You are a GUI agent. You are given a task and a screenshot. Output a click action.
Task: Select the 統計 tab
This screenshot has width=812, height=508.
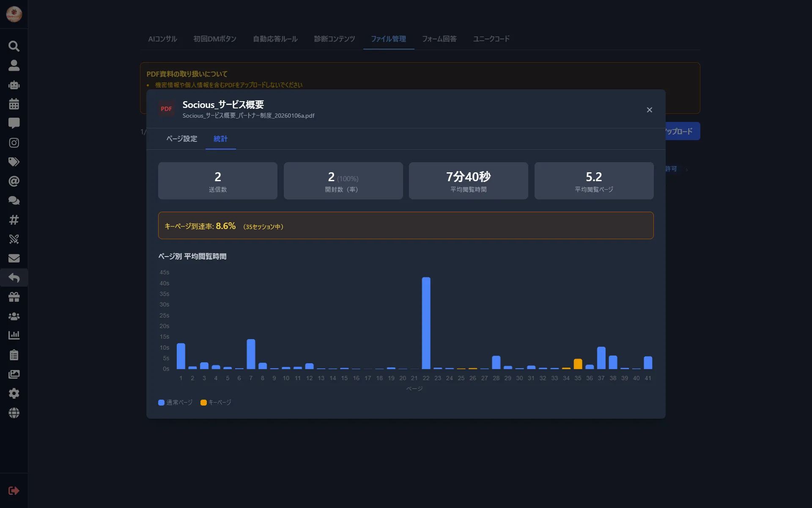click(220, 139)
